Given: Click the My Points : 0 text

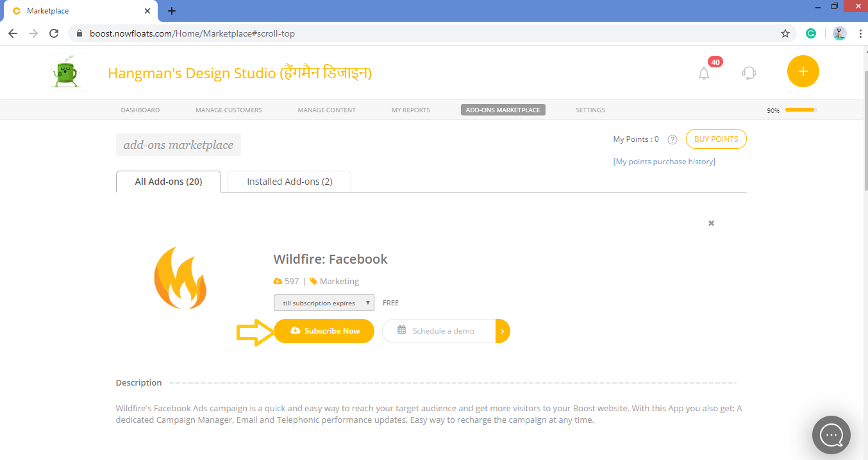Looking at the screenshot, I should coord(636,139).
